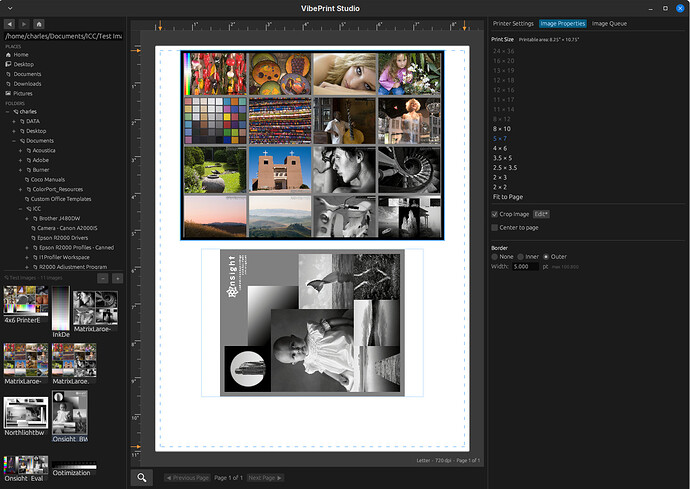
Task: Select the Fit to Page size option
Action: tap(508, 197)
